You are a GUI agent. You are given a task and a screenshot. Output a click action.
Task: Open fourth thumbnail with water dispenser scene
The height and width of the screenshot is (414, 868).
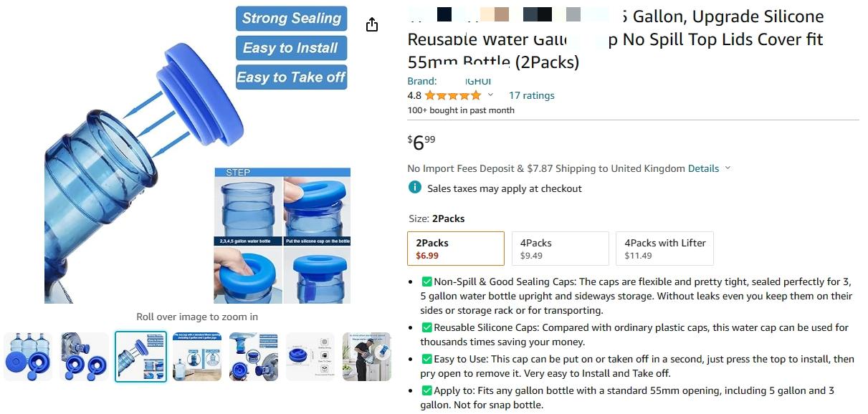click(x=197, y=357)
